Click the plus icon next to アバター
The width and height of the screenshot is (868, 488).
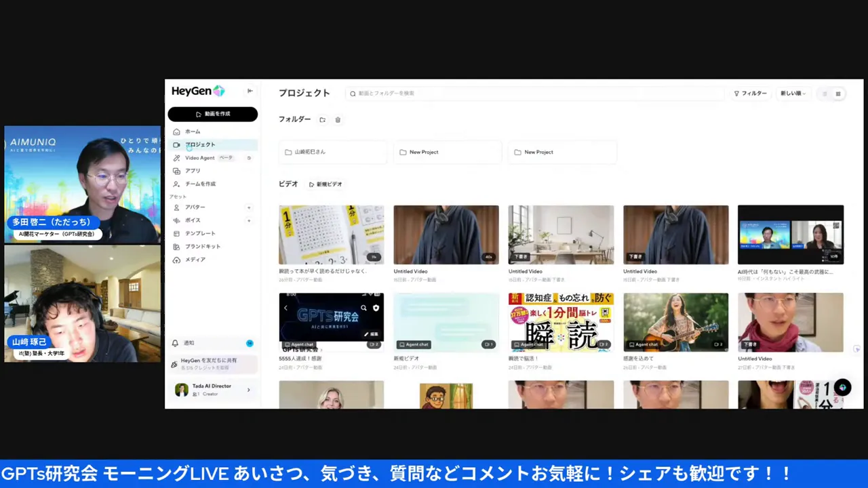(x=249, y=207)
